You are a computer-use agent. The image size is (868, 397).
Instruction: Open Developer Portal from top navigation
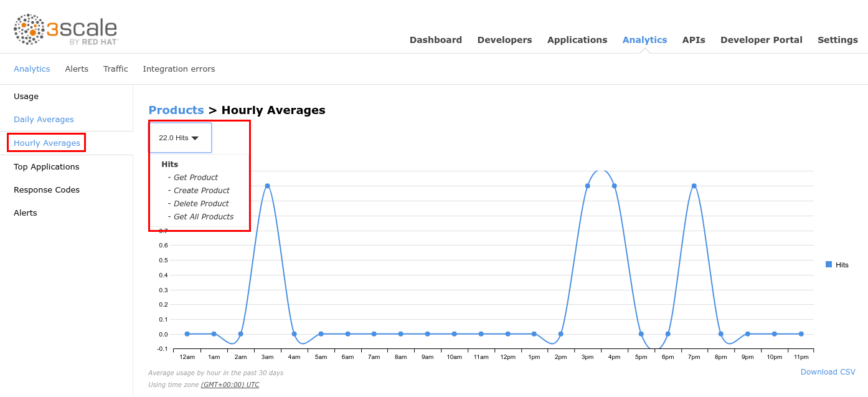(x=761, y=40)
